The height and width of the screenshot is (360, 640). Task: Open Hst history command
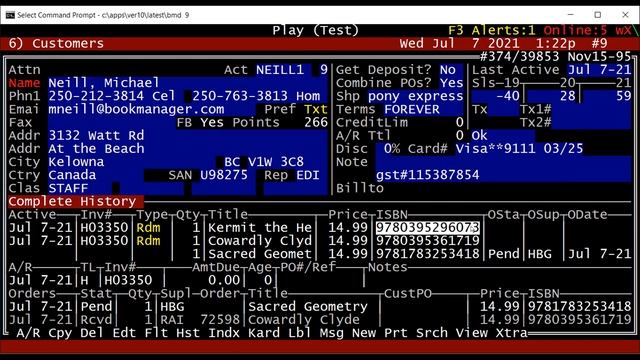click(x=188, y=333)
